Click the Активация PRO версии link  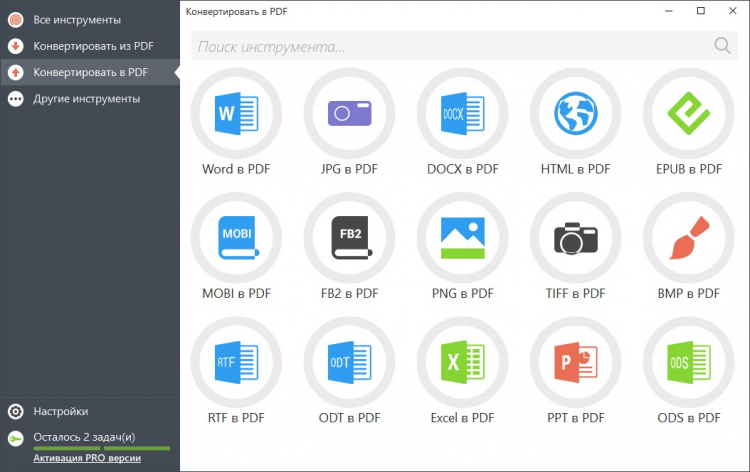click(x=87, y=458)
